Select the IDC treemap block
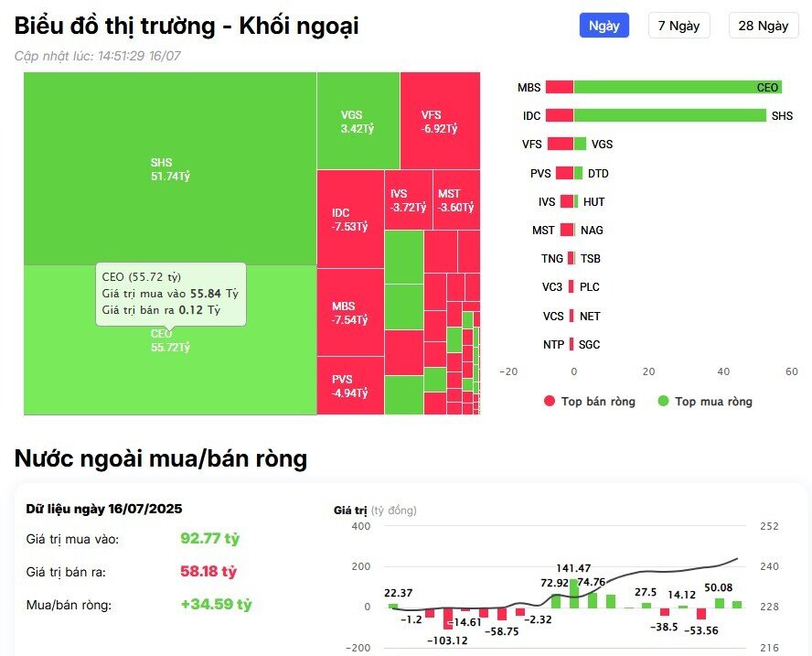The height and width of the screenshot is (656, 812). point(348,215)
